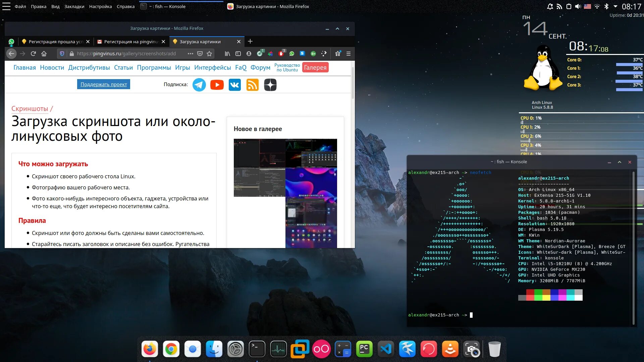Go back using Firefox back arrow

point(11,54)
